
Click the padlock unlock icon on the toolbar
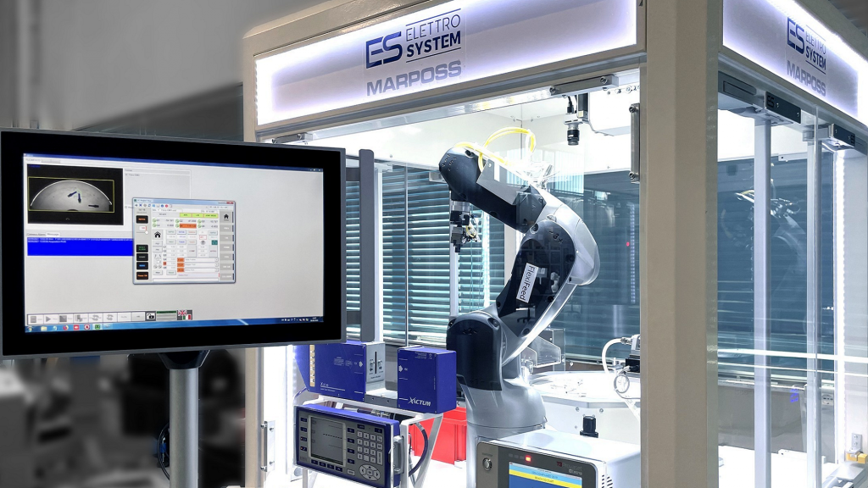coord(151,317)
